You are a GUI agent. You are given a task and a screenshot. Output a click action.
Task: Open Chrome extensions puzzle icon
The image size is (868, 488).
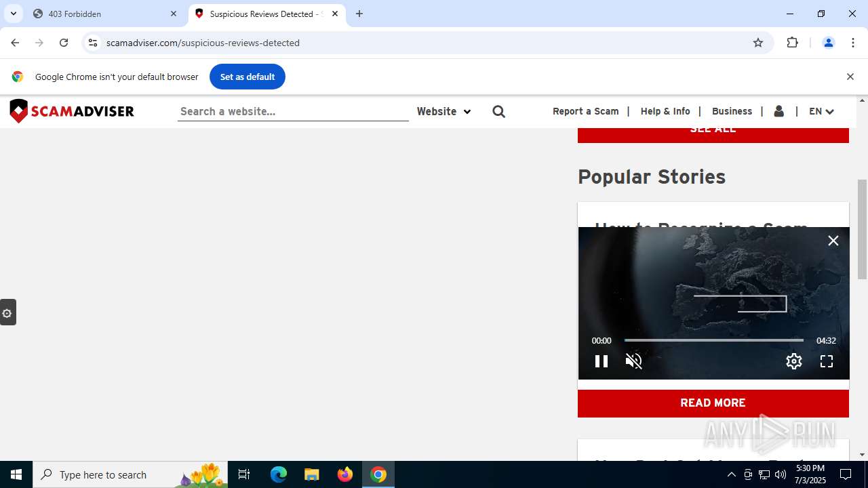click(x=793, y=43)
